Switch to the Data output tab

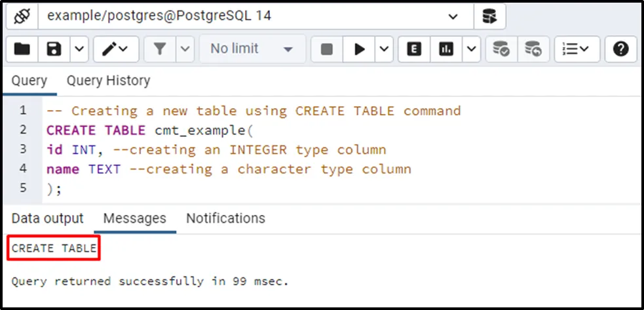point(48,218)
